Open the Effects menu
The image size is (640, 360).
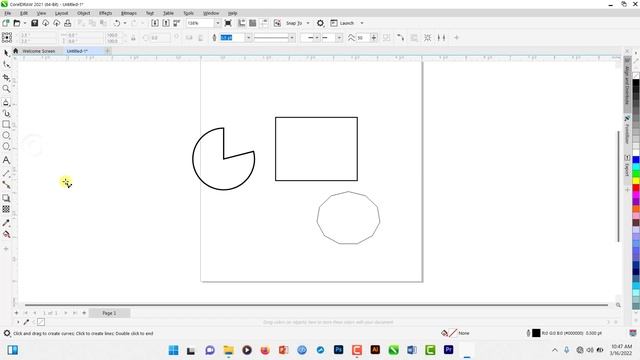pos(105,13)
